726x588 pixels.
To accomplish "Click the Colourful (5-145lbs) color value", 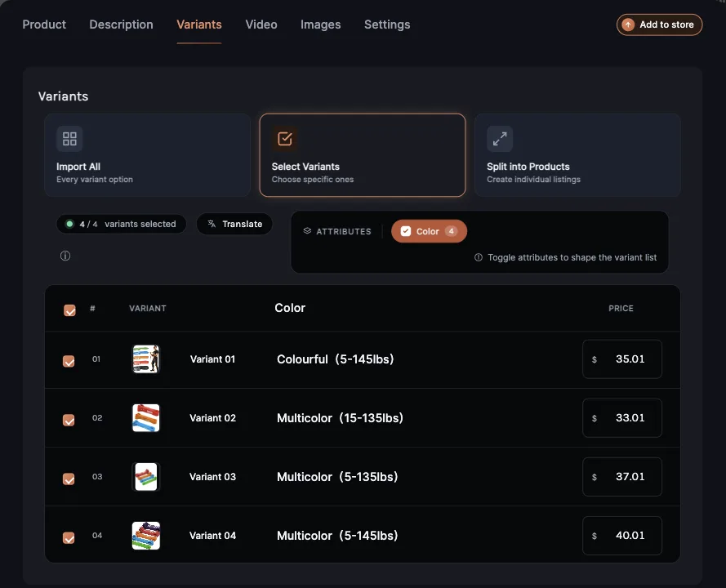I will point(335,359).
